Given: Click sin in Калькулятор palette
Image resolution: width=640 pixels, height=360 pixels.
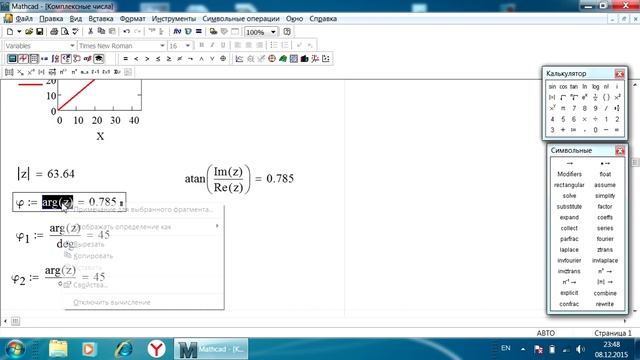Looking at the screenshot, I should (552, 87).
